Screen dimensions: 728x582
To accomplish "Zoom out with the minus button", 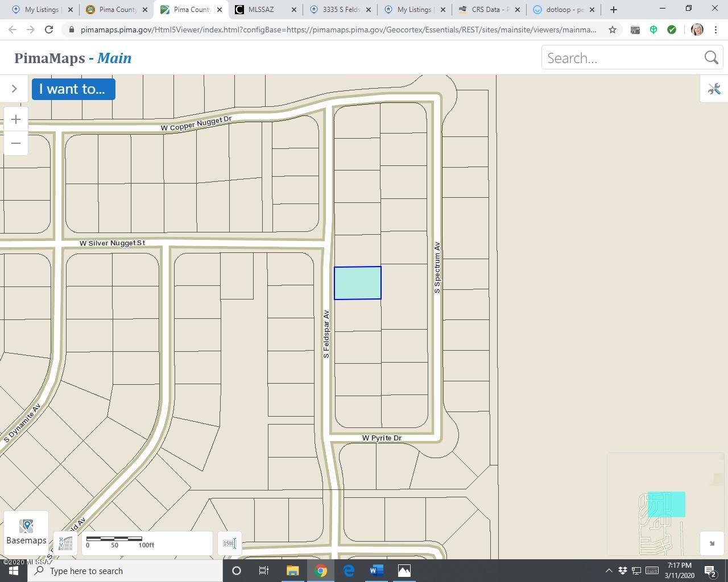I will click(16, 143).
